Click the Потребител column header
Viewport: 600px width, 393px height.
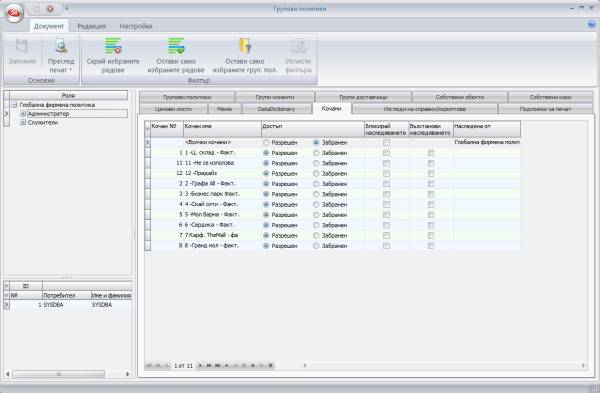tap(67, 295)
